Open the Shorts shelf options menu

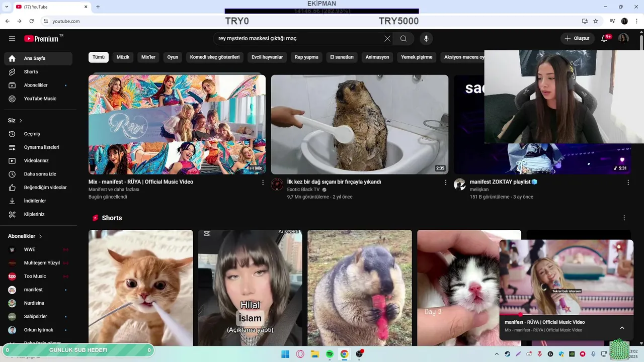point(624,218)
